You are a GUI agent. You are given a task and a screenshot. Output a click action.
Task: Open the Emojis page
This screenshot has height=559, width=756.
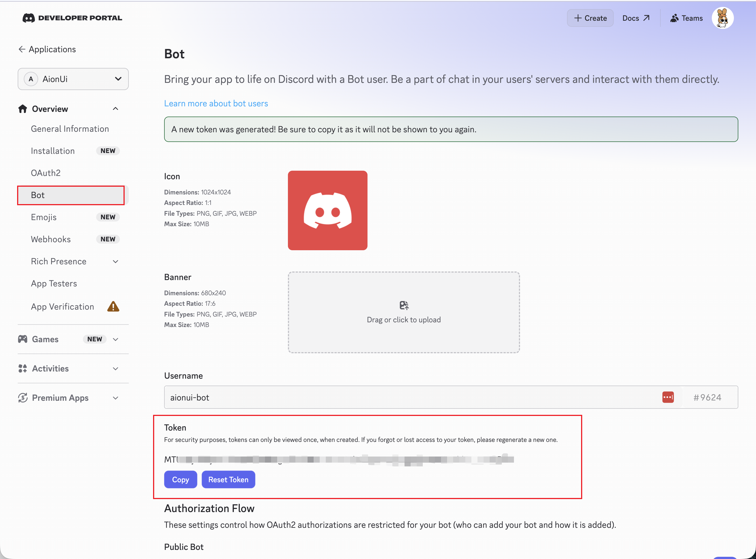click(44, 217)
